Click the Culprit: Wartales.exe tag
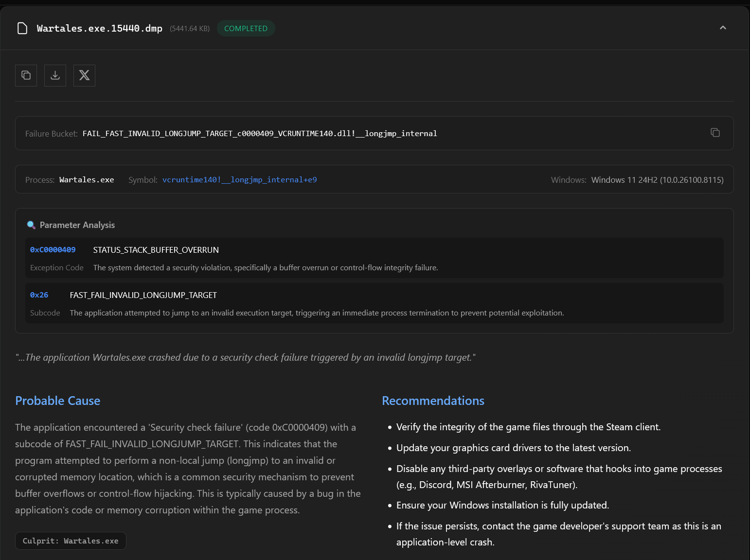Screen dimensions: 750x560 pos(71,541)
